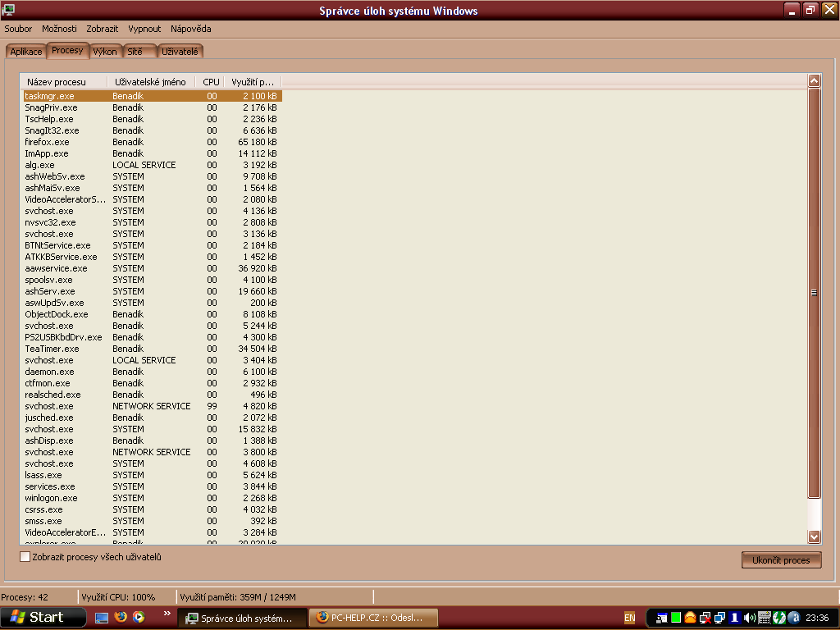The width and height of the screenshot is (840, 630).
Task: Select the taskmgr.exe process row
Action: click(152, 96)
